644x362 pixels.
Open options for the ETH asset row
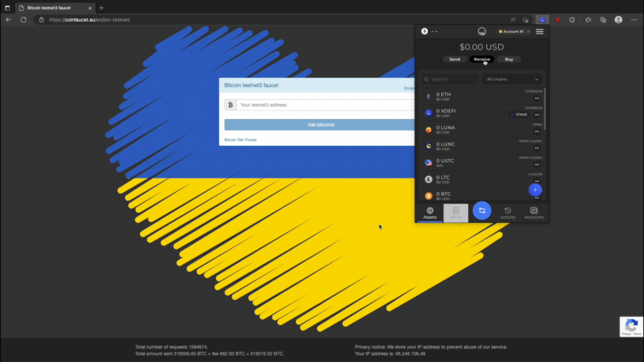(537, 99)
